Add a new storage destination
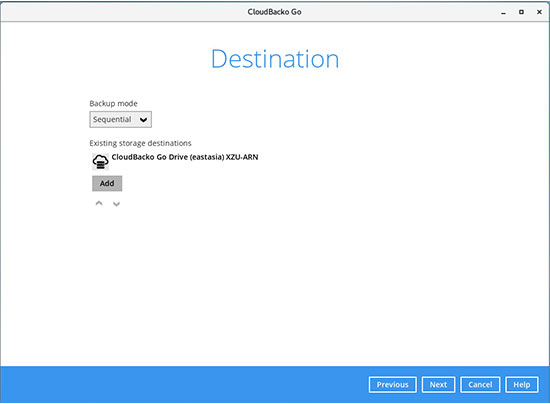 pyautogui.click(x=107, y=183)
